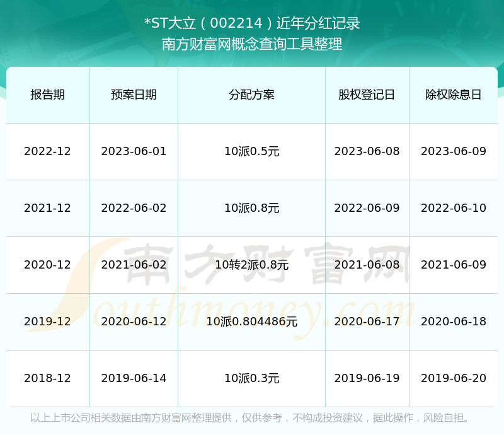Click record date 2019-06-19
The height and width of the screenshot is (435, 504).
(x=367, y=378)
